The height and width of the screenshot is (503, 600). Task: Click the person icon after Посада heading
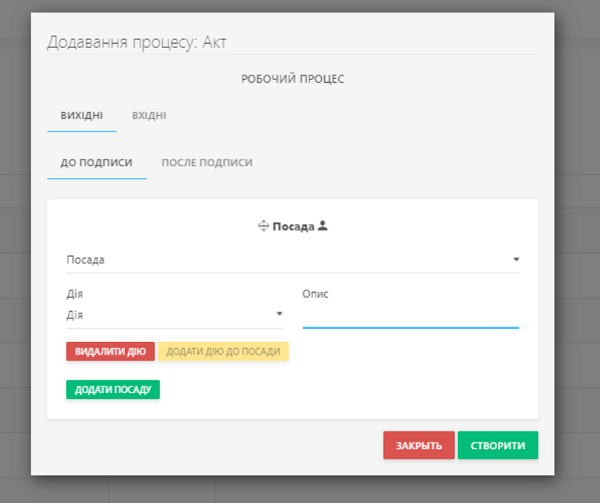tap(323, 226)
